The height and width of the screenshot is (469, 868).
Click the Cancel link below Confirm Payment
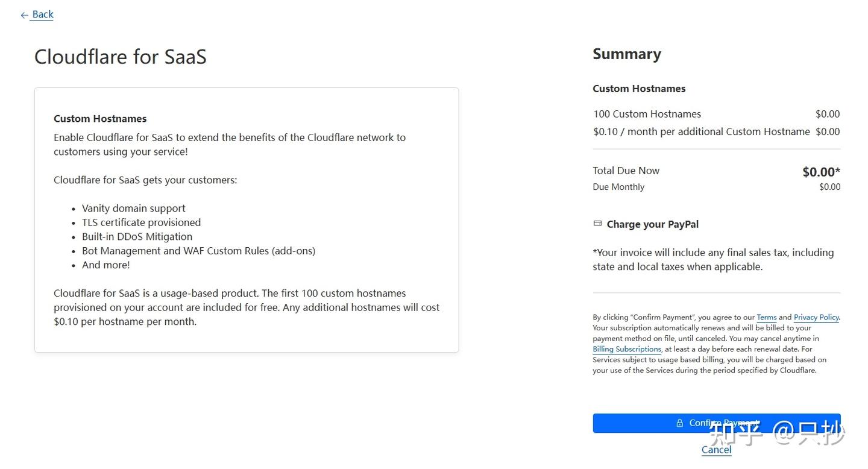[x=716, y=450]
